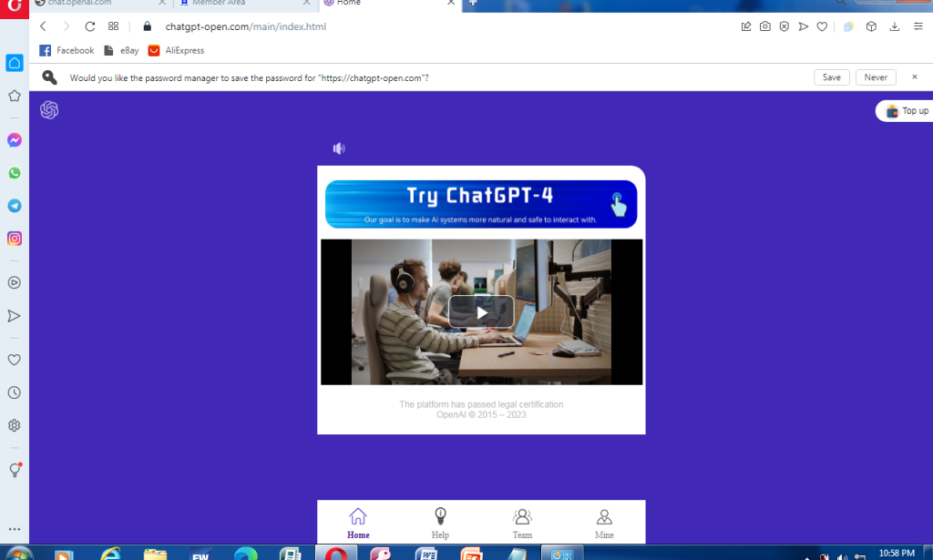Play the embedded video
Viewport: 933px width, 560px height.
[481, 311]
